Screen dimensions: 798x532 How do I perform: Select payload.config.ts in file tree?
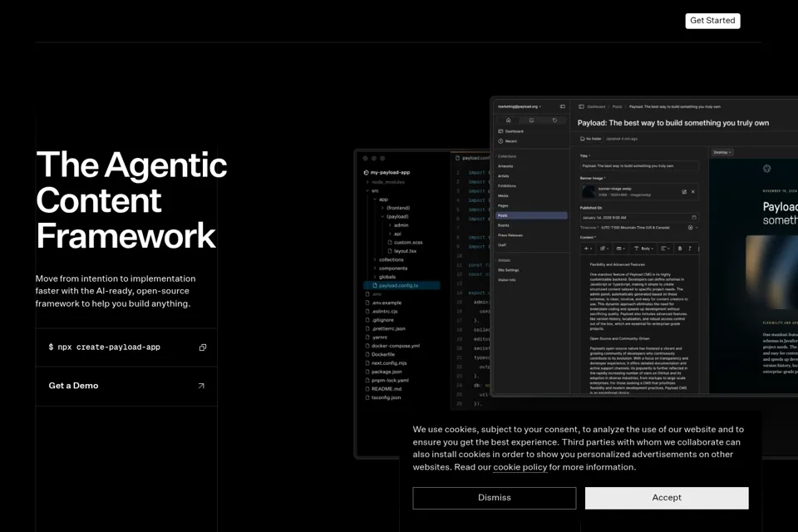(x=401, y=286)
